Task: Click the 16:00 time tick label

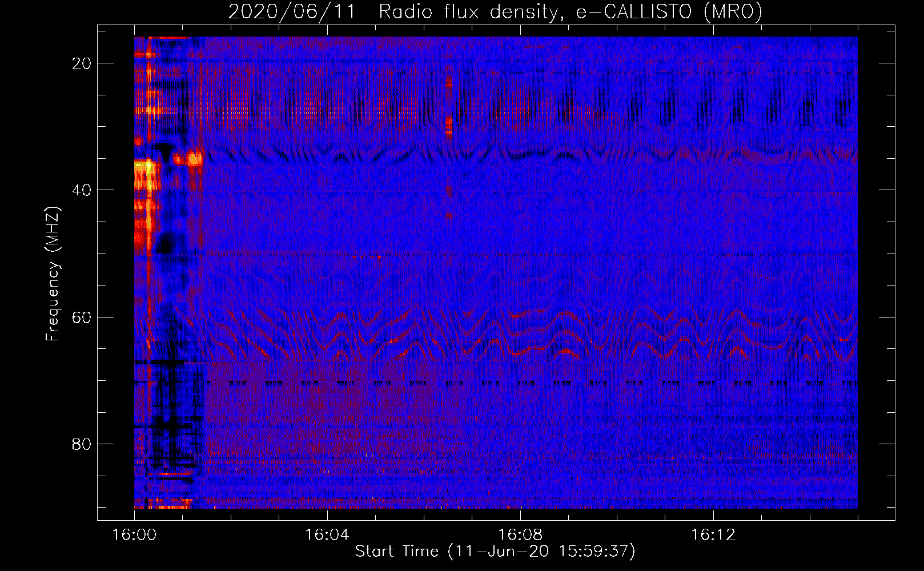Action: point(134,534)
